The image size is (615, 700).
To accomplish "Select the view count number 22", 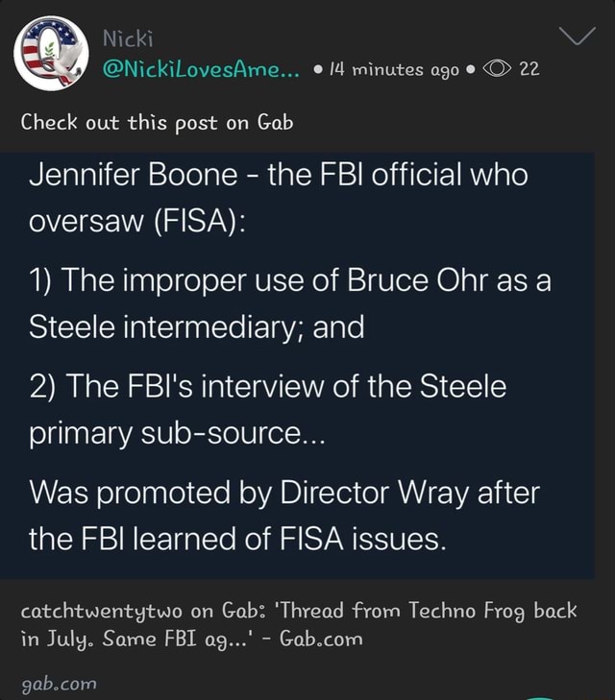I will point(529,69).
